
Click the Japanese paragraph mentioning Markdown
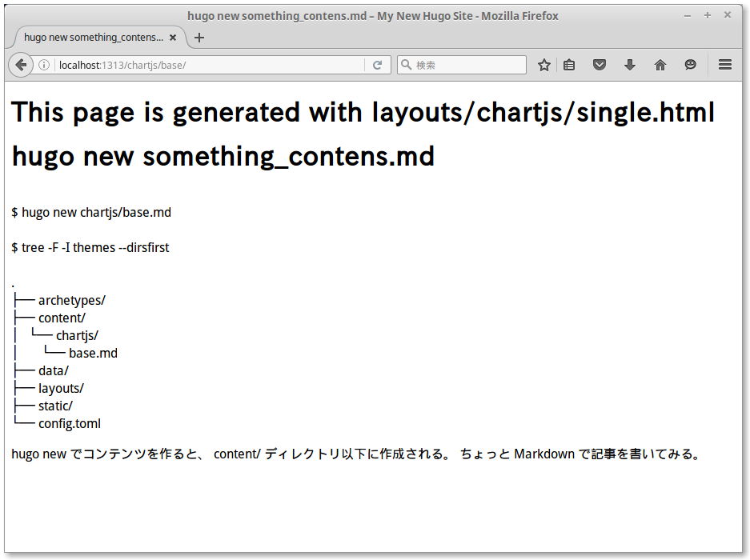point(356,454)
